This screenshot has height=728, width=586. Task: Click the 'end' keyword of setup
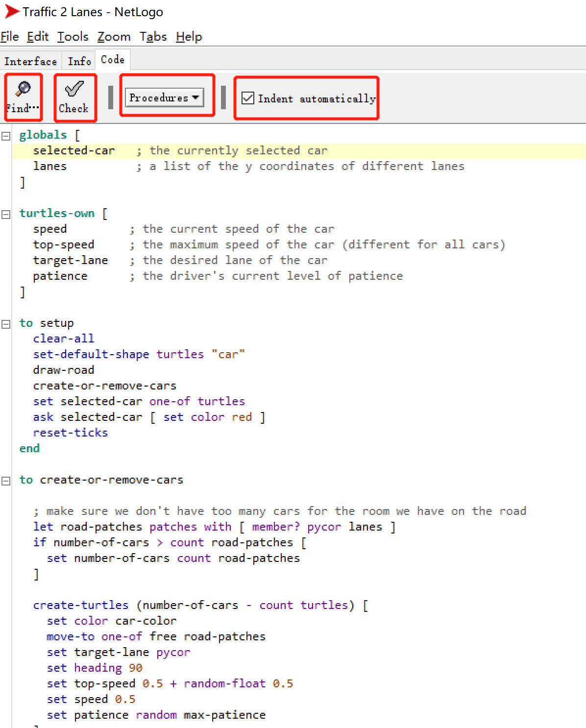pos(29,448)
